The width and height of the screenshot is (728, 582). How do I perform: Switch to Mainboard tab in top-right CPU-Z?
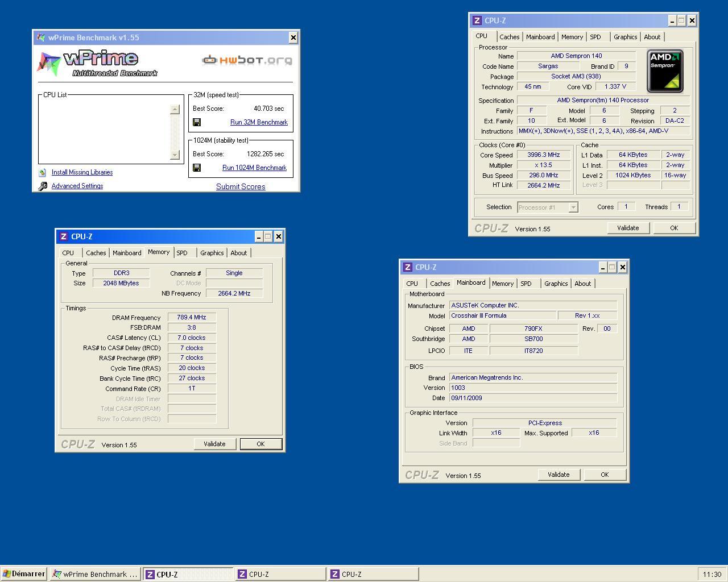point(540,37)
